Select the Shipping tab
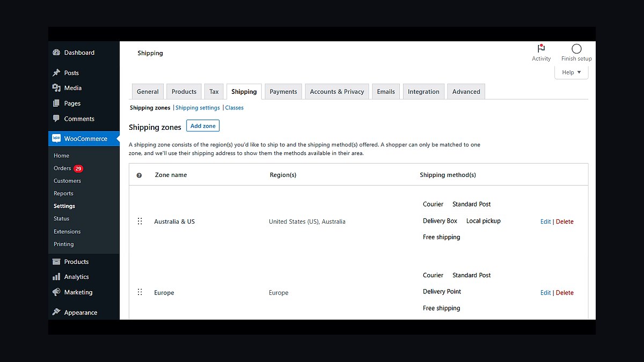 (244, 92)
